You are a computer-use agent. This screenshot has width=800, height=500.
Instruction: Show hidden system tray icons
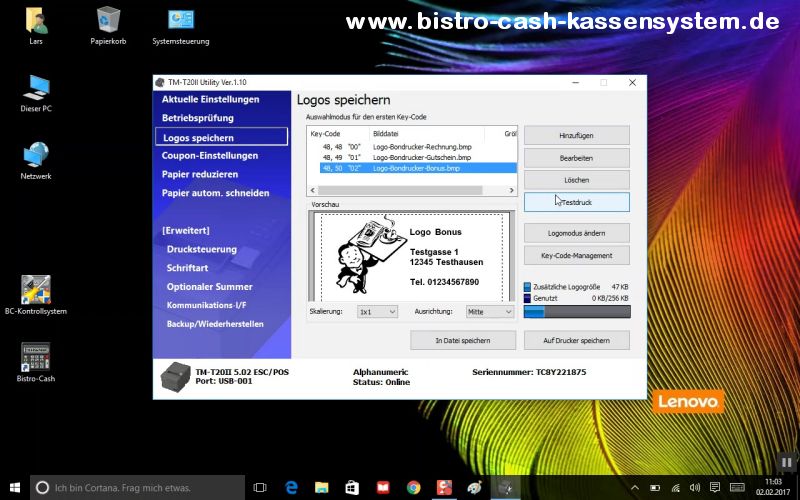click(635, 487)
